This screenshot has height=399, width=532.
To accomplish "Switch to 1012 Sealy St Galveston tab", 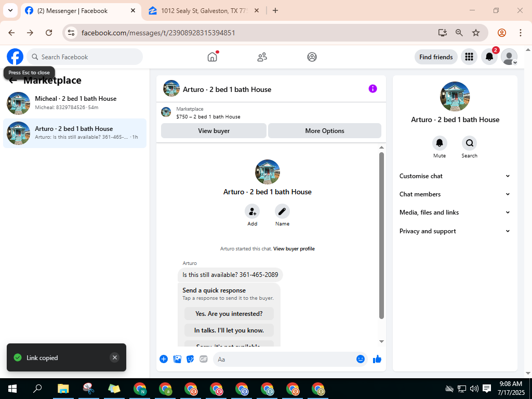I will coord(205,11).
